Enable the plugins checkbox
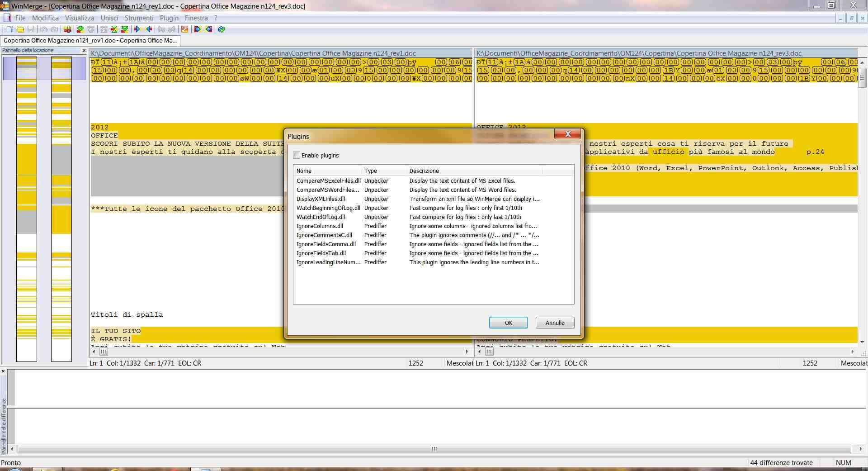This screenshot has height=471, width=868. [x=297, y=156]
